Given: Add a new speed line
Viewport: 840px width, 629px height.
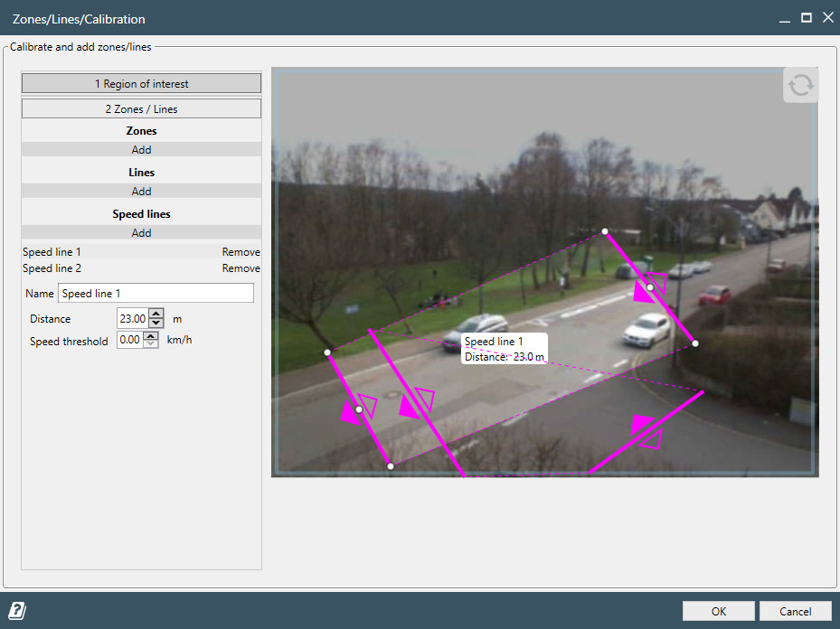Looking at the screenshot, I should [x=141, y=233].
